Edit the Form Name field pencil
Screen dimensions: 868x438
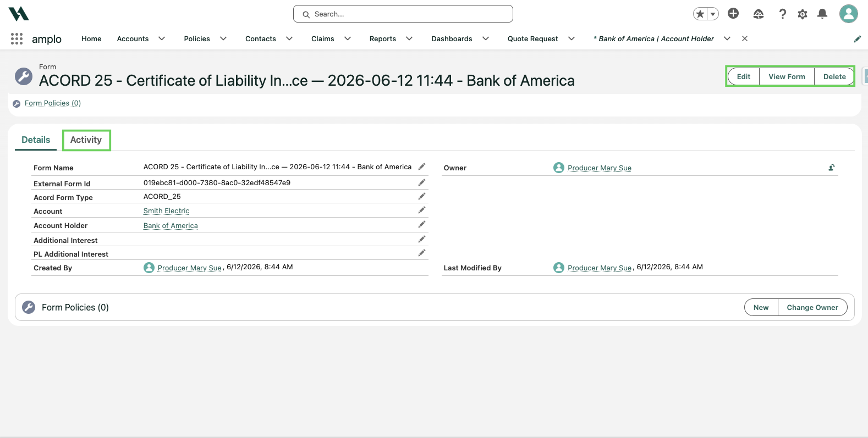[422, 167]
